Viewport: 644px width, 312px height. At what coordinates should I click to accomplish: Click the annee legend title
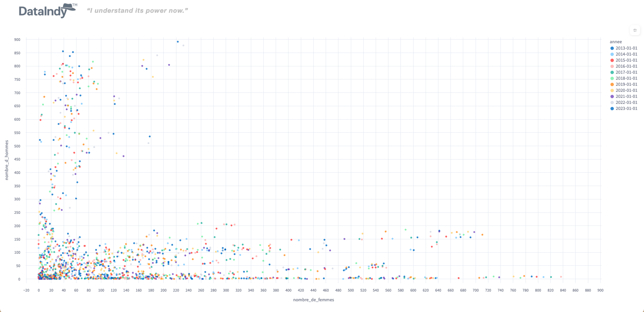point(615,42)
